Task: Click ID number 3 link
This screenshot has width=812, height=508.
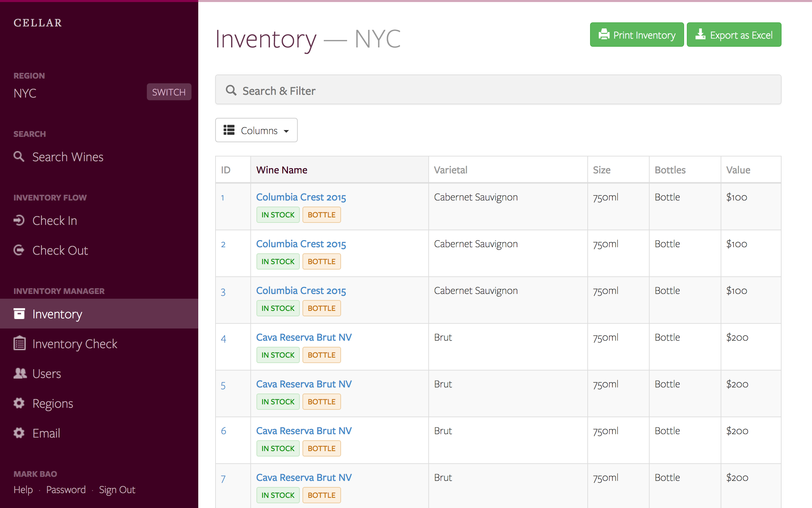Action: click(x=223, y=292)
